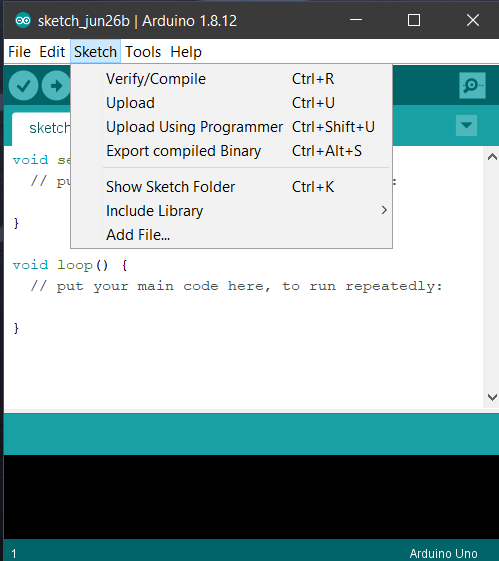Close the open Sketch menu
Image resolution: width=499 pixels, height=561 pixels.
click(x=96, y=52)
